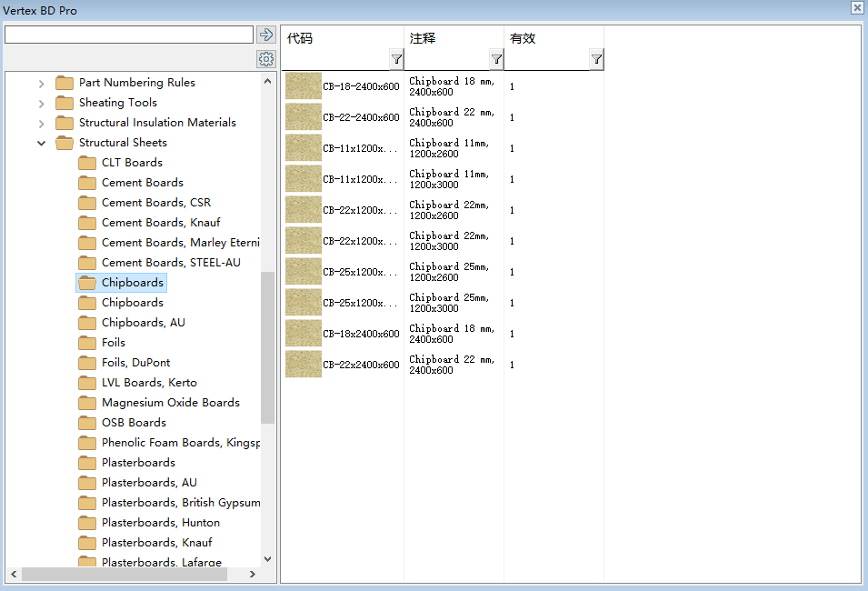This screenshot has width=868, height=591.
Task: Click the tree horizontal scroll right arrow
Action: pyautogui.click(x=253, y=575)
